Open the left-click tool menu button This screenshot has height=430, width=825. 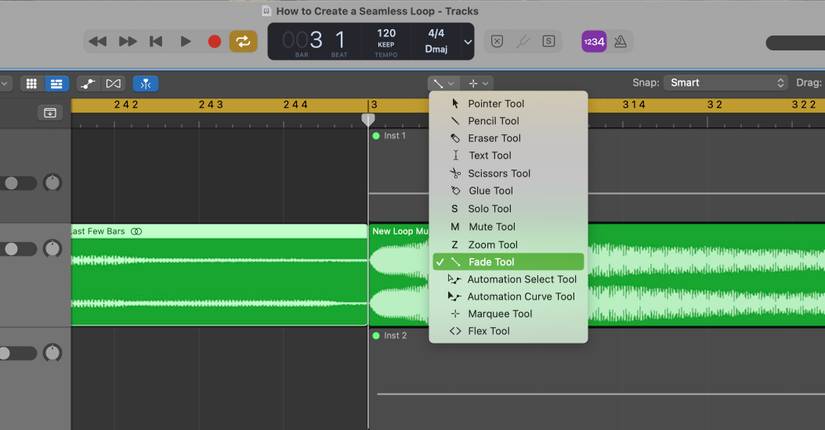click(444, 83)
